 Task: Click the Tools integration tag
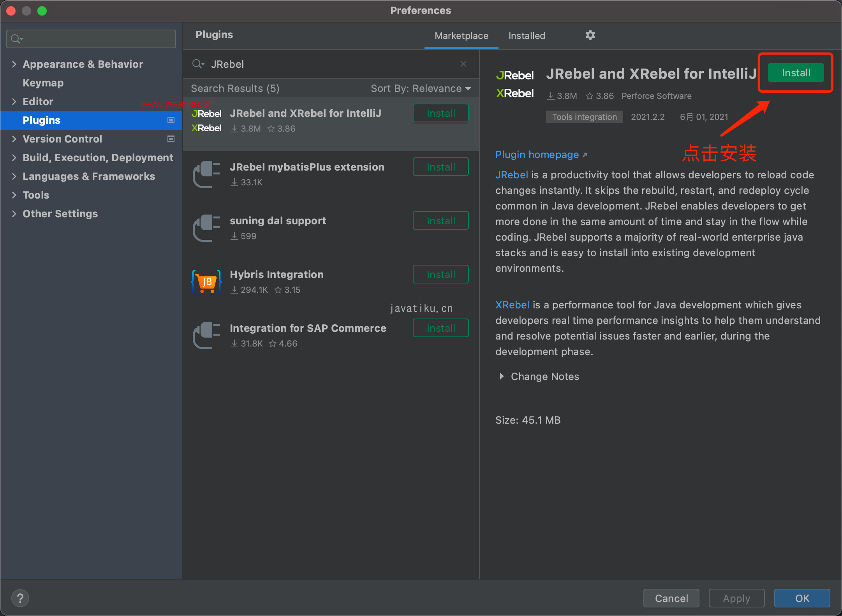584,117
